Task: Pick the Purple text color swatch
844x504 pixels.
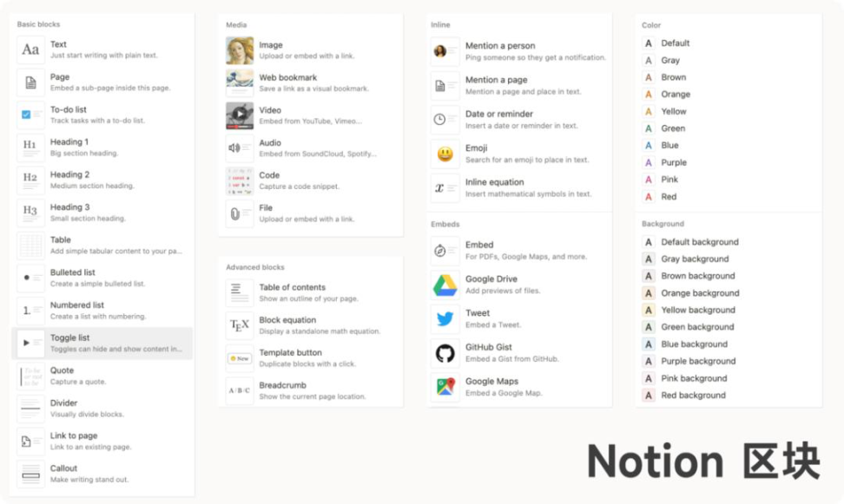Action: click(649, 162)
